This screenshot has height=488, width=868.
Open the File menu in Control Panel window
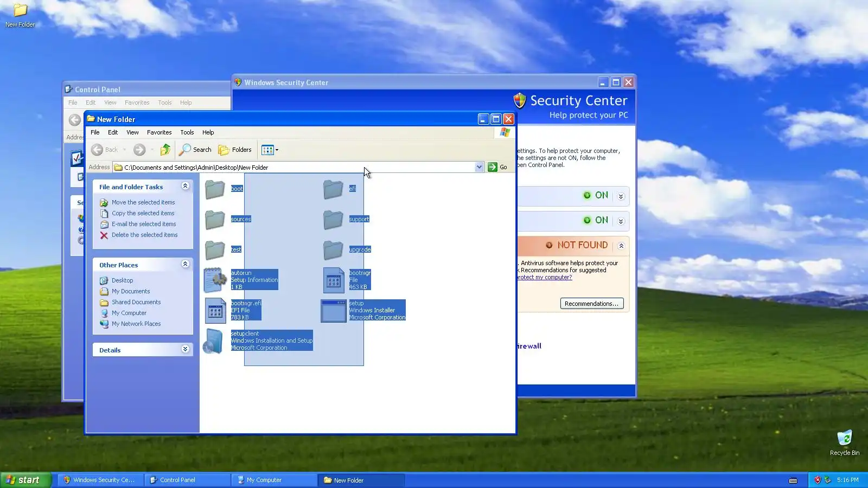coord(73,102)
